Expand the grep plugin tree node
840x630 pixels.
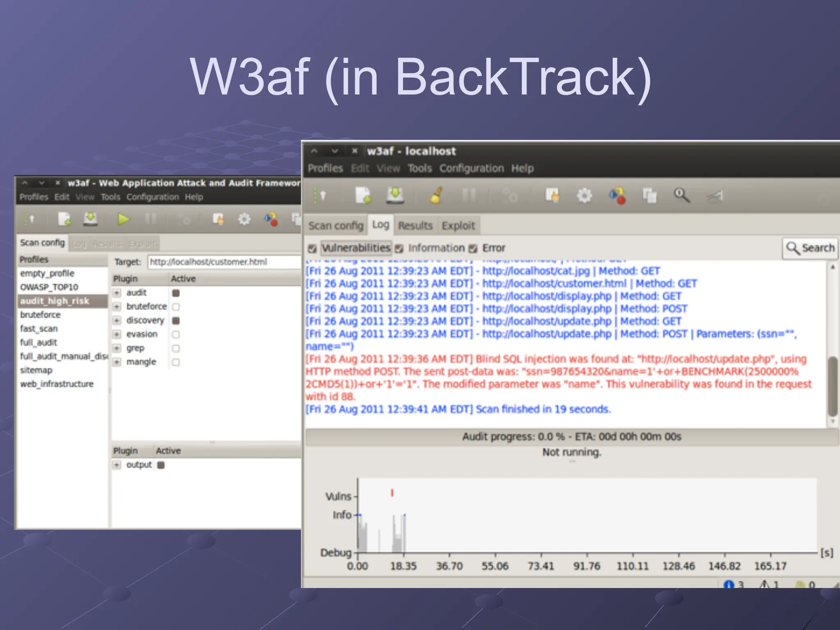[x=117, y=348]
